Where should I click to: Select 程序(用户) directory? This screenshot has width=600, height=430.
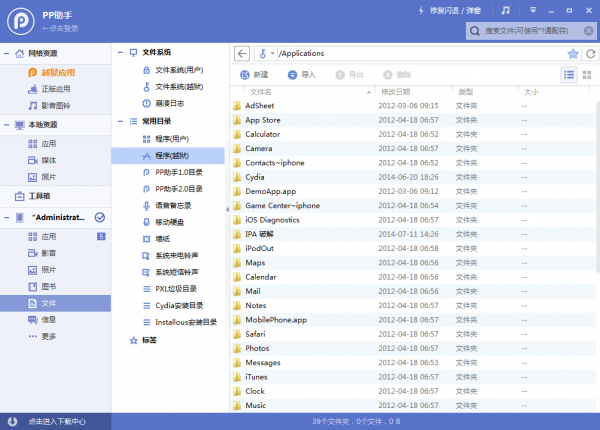(x=168, y=139)
